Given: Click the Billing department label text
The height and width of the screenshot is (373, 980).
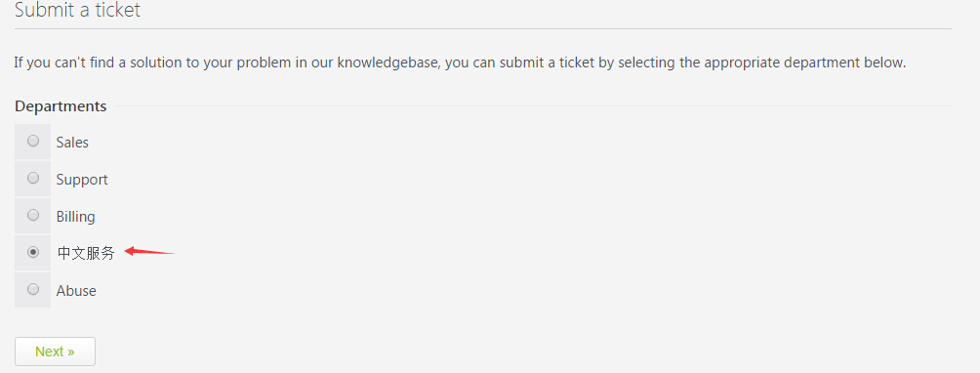Looking at the screenshot, I should click(75, 217).
